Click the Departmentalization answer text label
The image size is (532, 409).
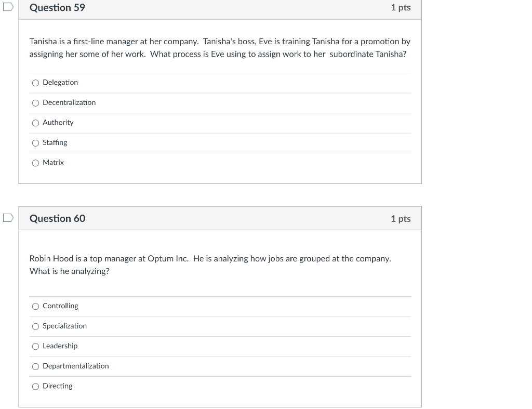pyautogui.click(x=76, y=366)
